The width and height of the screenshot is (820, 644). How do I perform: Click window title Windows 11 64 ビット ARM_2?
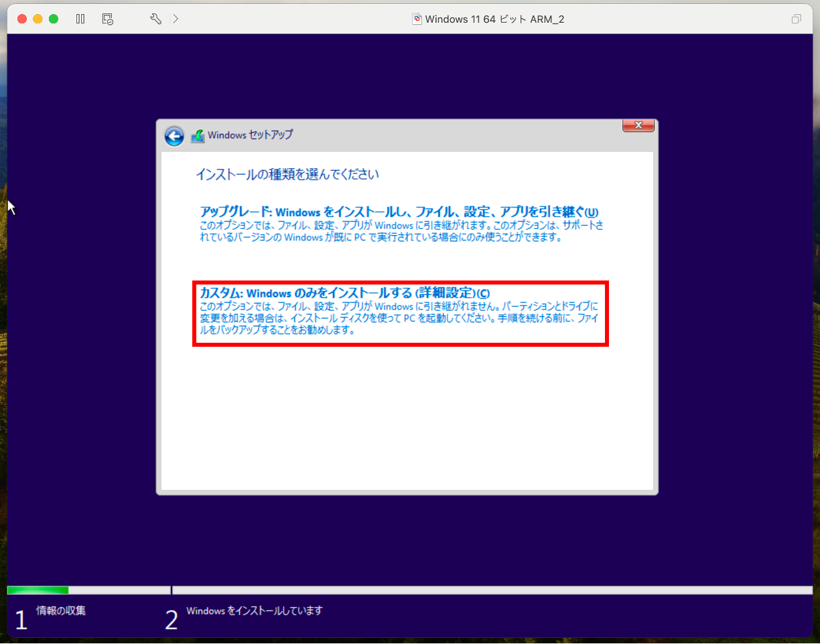tap(494, 19)
